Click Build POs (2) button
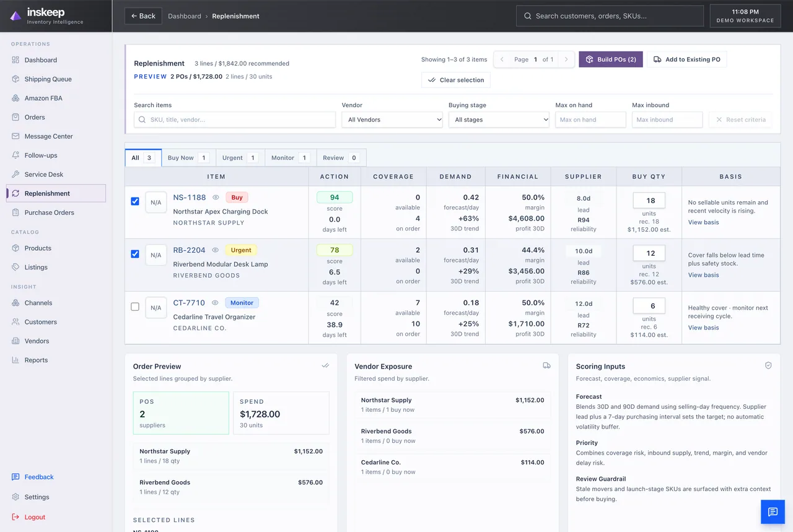The width and height of the screenshot is (793, 532). coord(611,59)
